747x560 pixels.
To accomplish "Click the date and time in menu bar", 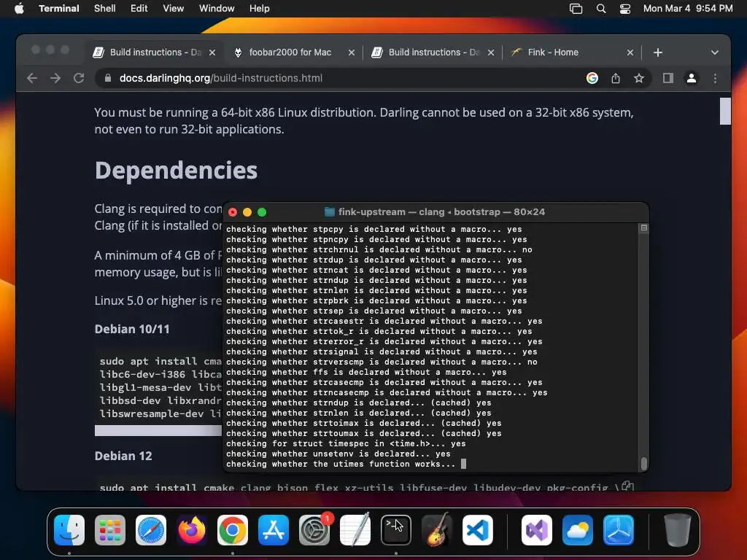I will pyautogui.click(x=688, y=8).
